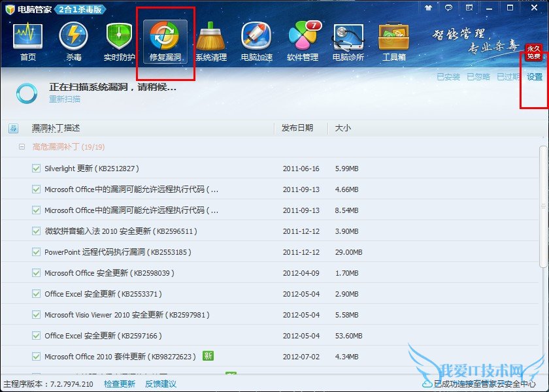Select date 2012-04-09 cell
This screenshot has width=549, height=392.
[301, 273]
